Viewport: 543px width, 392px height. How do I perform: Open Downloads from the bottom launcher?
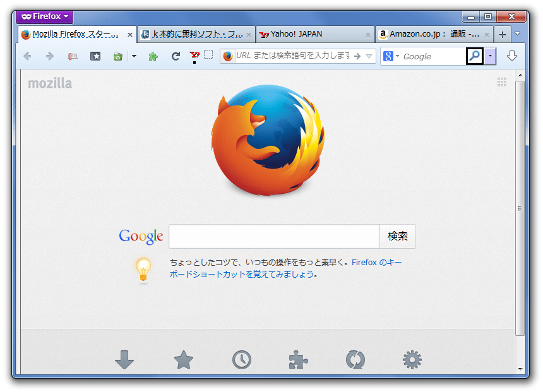(124, 360)
